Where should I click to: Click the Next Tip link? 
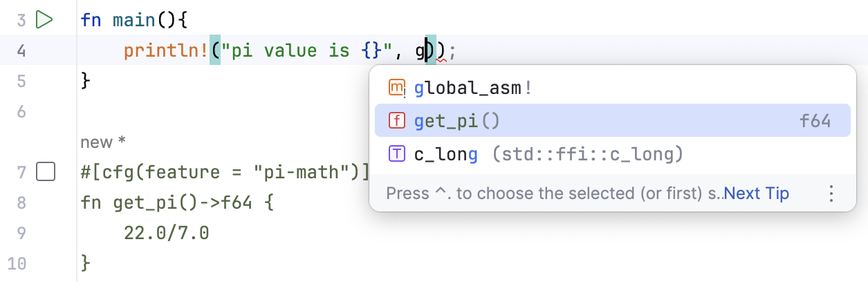757,194
